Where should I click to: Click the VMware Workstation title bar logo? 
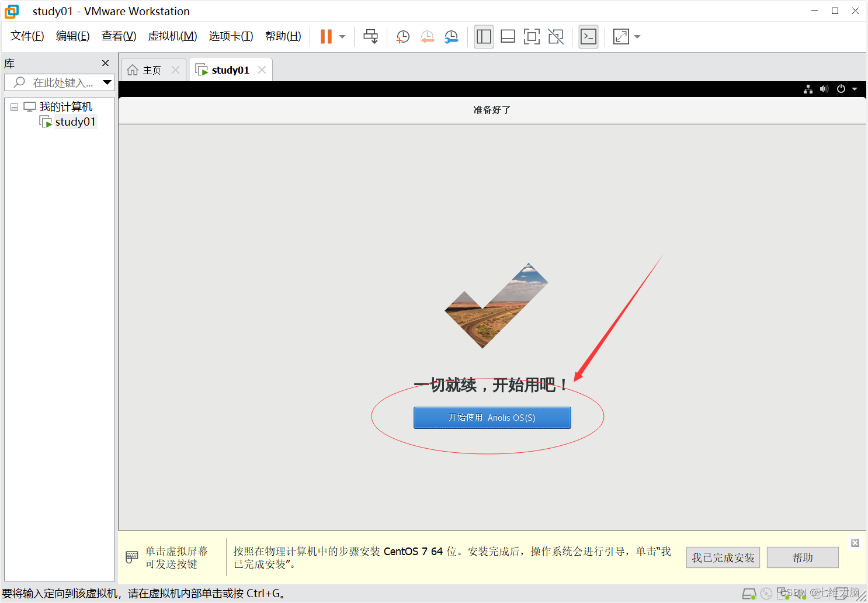(12, 11)
